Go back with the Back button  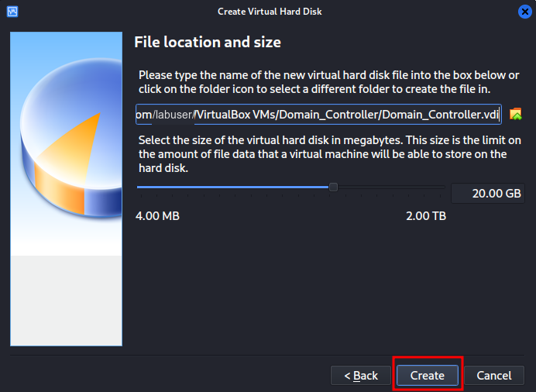pyautogui.click(x=361, y=375)
